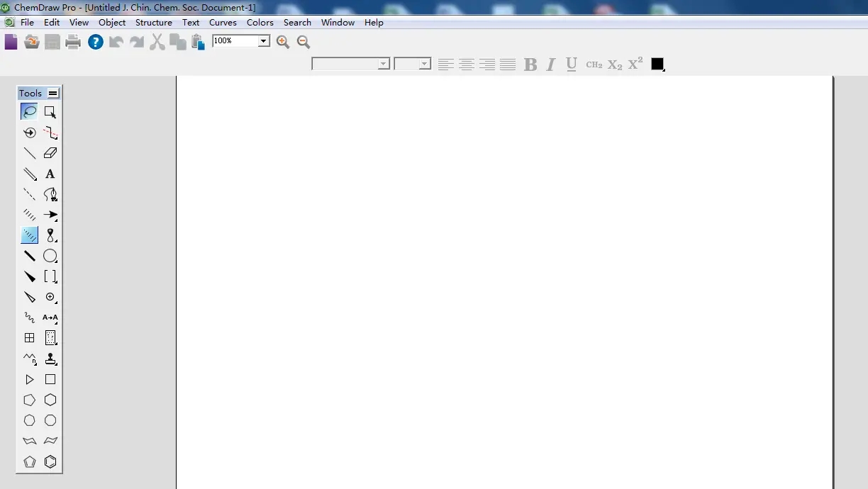Viewport: 868px width, 489px height.
Task: Toggle Underline text formatting
Action: pyautogui.click(x=572, y=64)
